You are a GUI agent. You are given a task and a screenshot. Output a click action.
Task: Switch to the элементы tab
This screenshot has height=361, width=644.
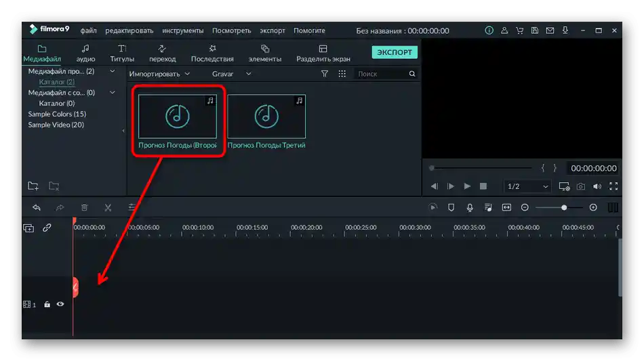pyautogui.click(x=265, y=54)
